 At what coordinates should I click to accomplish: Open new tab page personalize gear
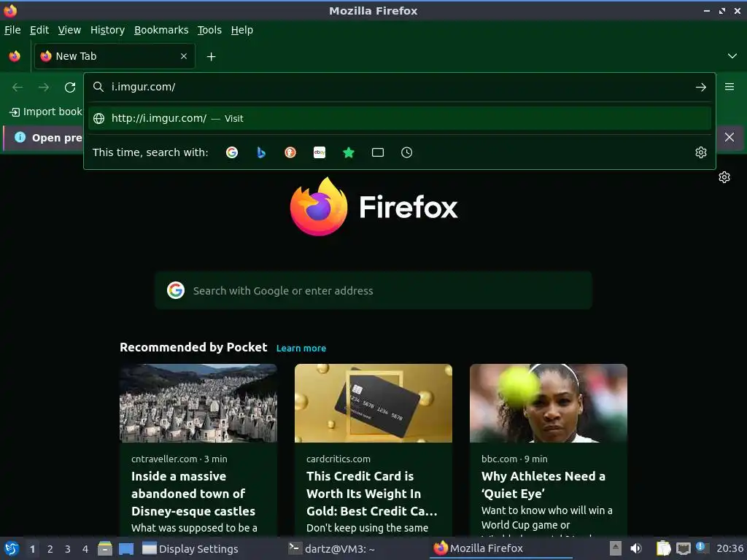tap(724, 177)
